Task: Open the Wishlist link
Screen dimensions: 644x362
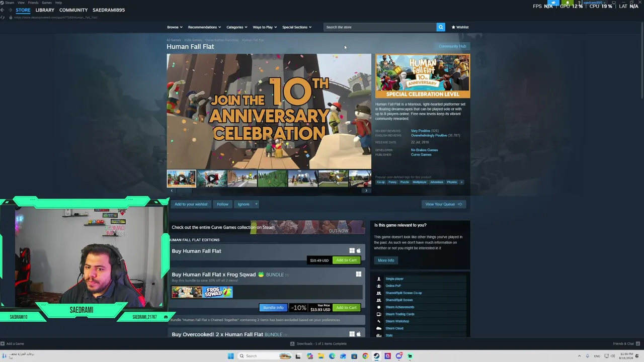Action: [x=460, y=27]
